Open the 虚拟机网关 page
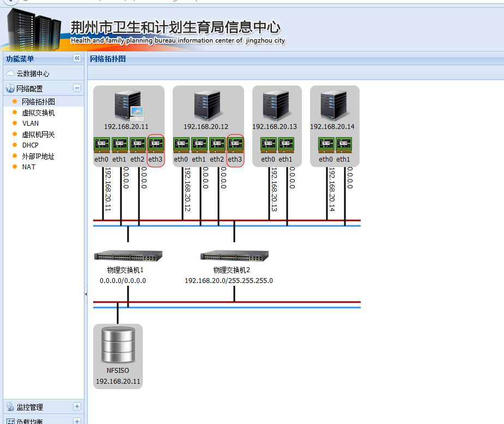Screen dimensions: 504x424 38,134
